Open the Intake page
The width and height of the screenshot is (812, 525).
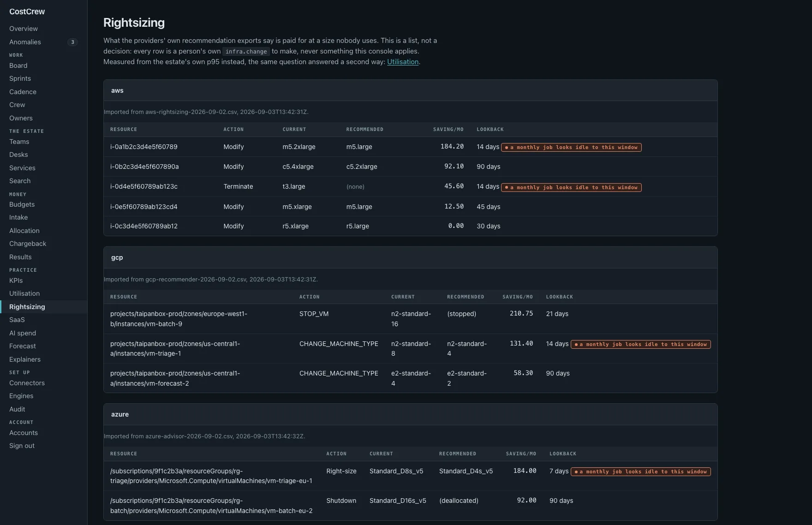pos(18,217)
